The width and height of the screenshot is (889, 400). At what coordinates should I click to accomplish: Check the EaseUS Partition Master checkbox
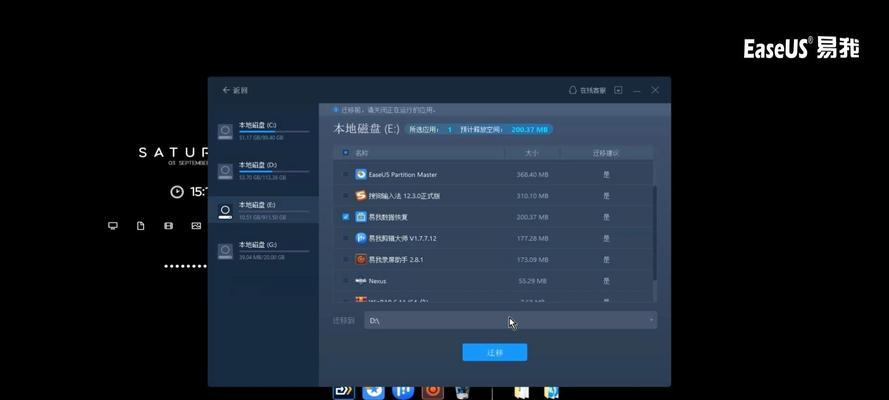pyautogui.click(x=346, y=175)
